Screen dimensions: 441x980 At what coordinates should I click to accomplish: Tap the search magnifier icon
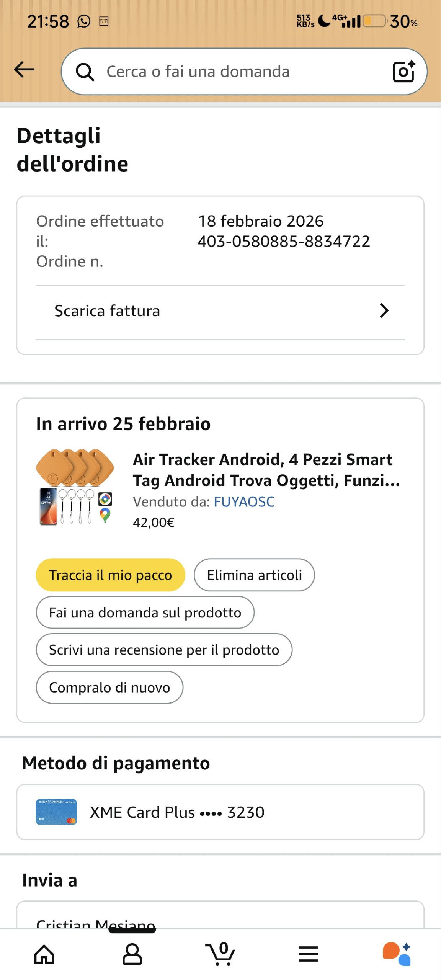(x=85, y=72)
